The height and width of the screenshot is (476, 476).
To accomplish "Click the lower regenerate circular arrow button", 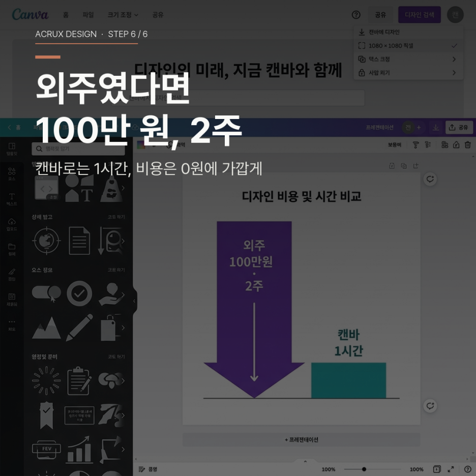I will coord(430,406).
